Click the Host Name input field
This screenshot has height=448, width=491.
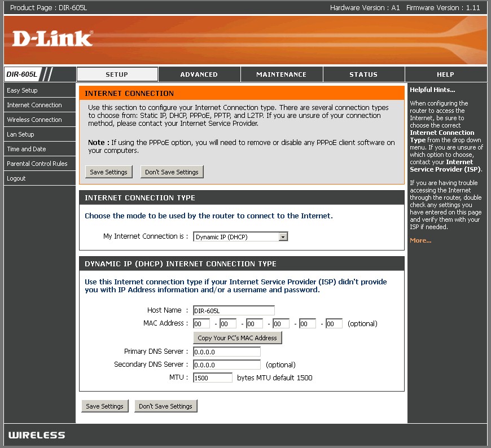(x=234, y=310)
